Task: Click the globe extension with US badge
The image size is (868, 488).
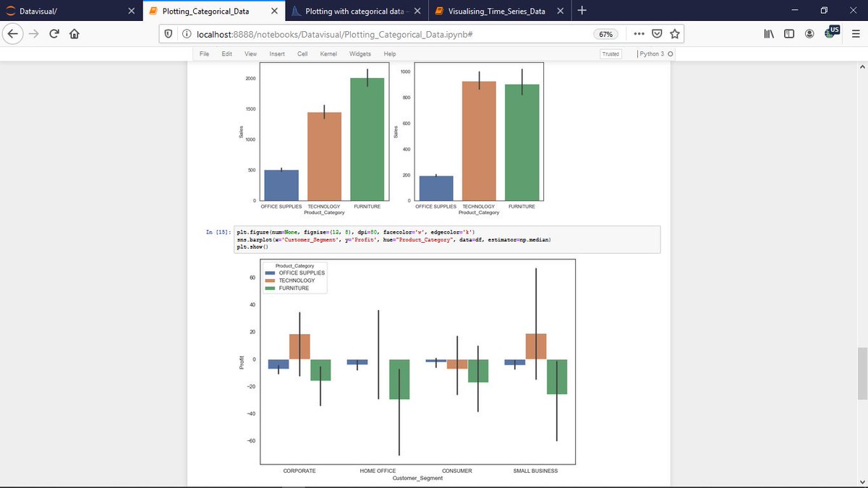Action: [x=832, y=33]
